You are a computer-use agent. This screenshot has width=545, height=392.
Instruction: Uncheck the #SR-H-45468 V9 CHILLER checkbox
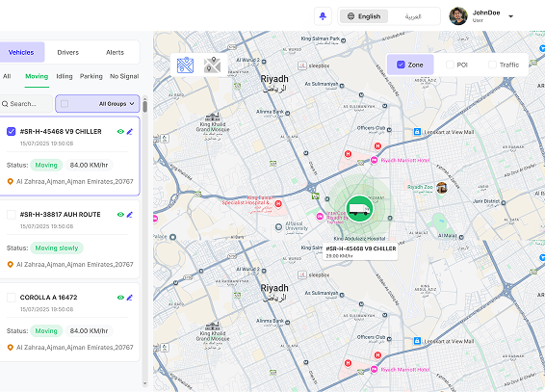[12, 131]
